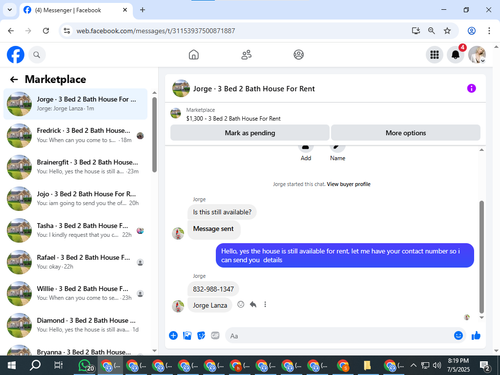This screenshot has width=500, height=375.
Task: Reply to the Jorge Lanza message
Action: pyautogui.click(x=253, y=304)
